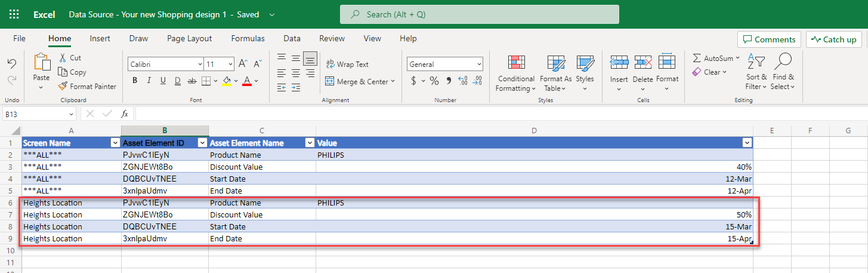Open the app launcher waffle icon
868x273 pixels.
tap(14, 14)
